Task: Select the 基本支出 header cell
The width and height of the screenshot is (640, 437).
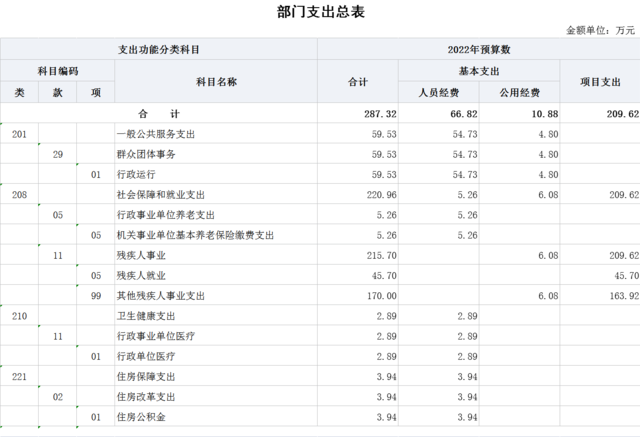Action: [479, 71]
